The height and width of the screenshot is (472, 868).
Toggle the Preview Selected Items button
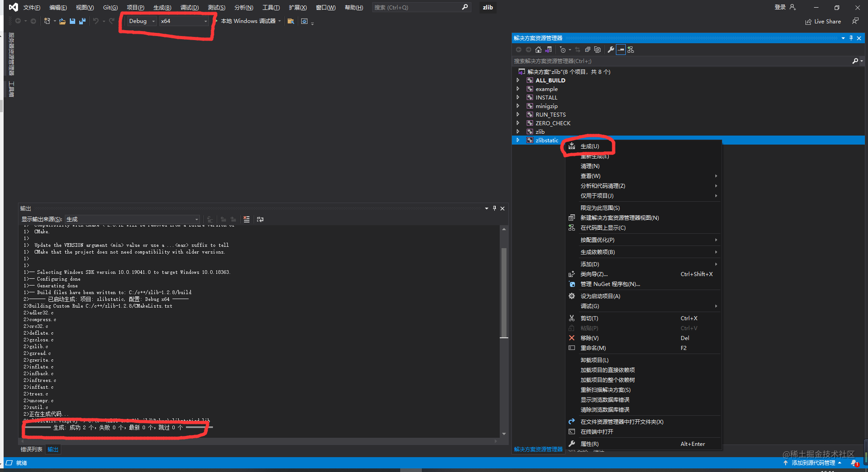click(621, 50)
